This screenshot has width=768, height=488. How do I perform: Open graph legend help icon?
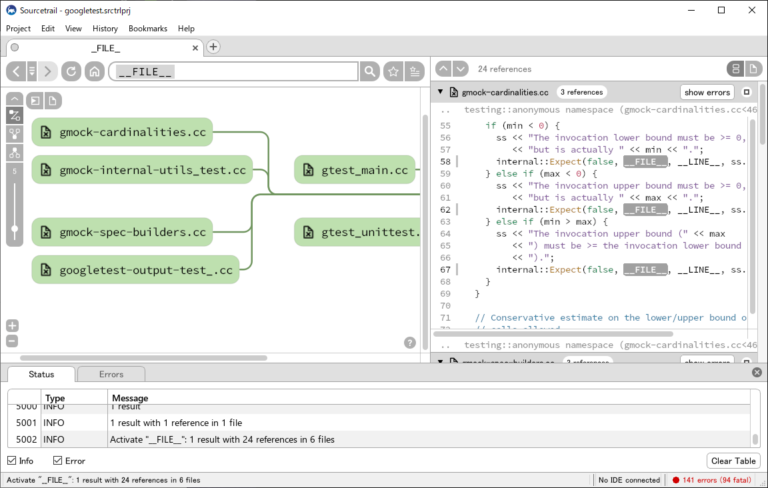click(410, 343)
